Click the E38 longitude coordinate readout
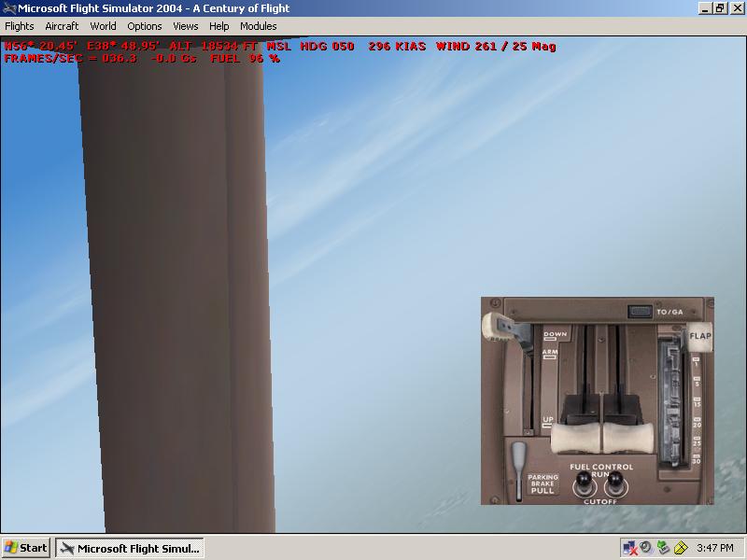747x560 pixels. pyautogui.click(x=123, y=46)
